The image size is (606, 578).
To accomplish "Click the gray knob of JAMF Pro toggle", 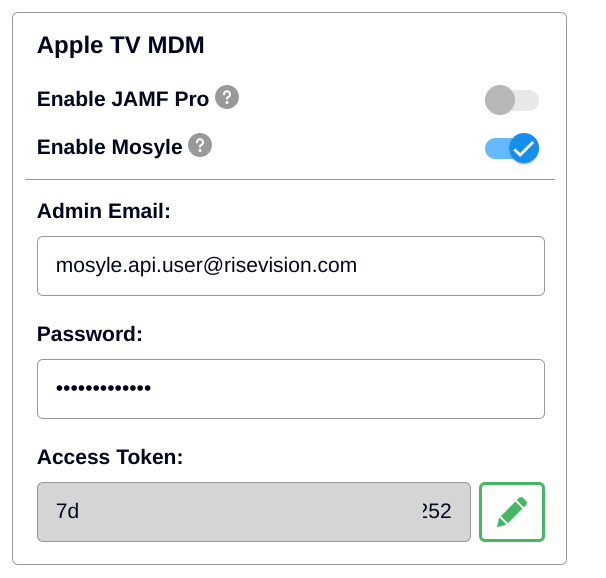I will click(500, 100).
